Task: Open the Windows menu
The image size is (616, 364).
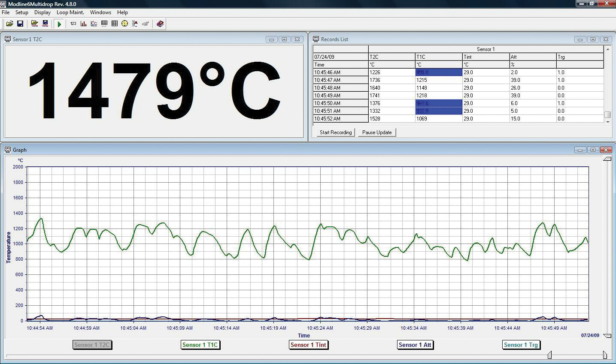Action: pos(100,12)
